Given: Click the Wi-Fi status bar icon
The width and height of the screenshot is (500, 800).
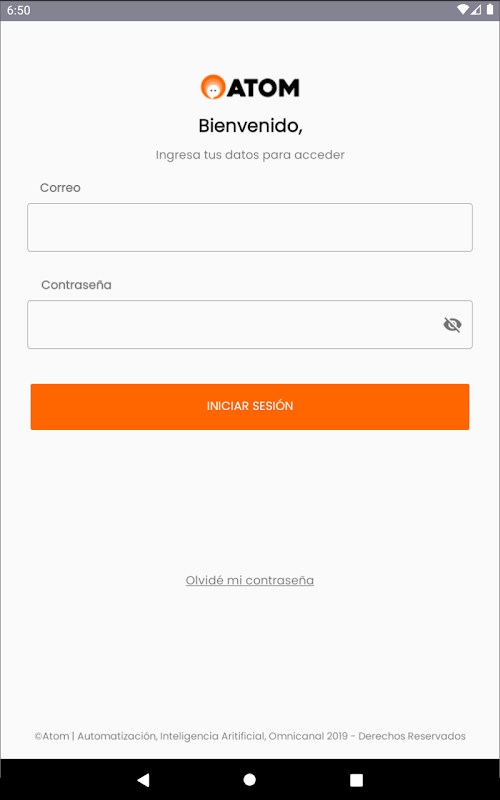Looking at the screenshot, I should [463, 10].
